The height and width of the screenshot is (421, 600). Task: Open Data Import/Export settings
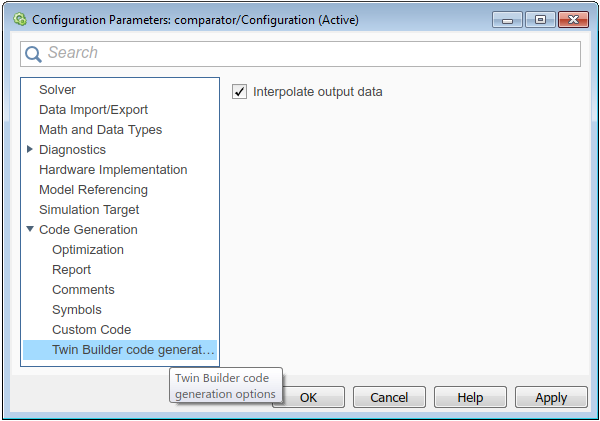coord(93,110)
